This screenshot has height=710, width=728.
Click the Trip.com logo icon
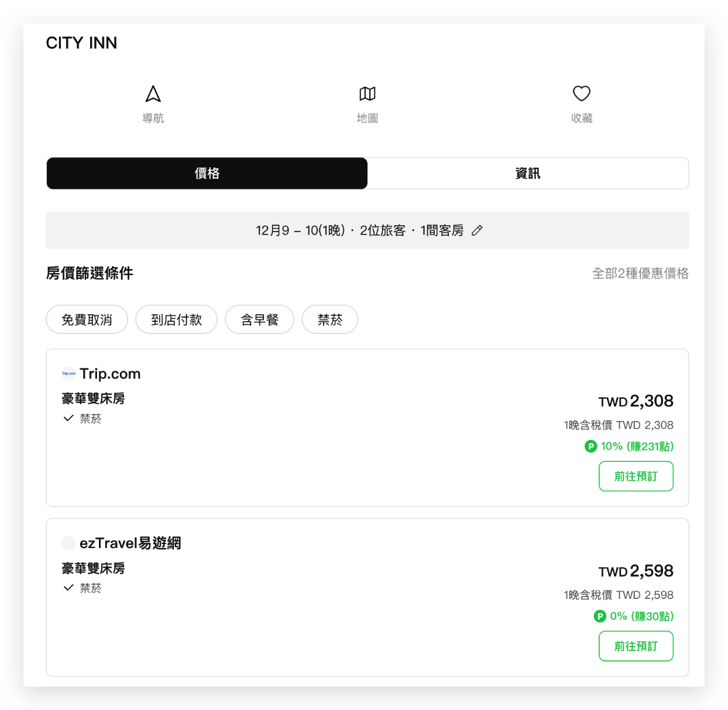[x=68, y=373]
